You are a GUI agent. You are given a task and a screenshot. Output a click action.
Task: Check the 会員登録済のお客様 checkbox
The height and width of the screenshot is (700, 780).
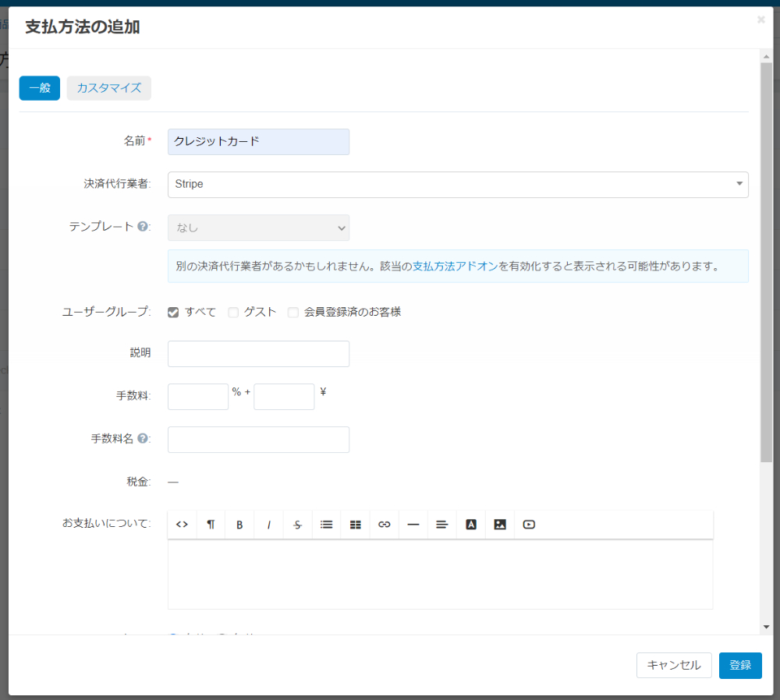[x=293, y=313]
